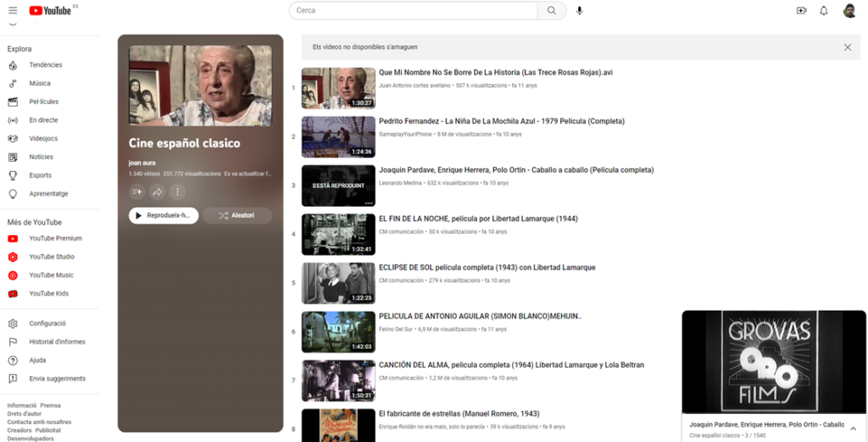Open playlist three-dot options menu
Screen dimensions: 868x442
point(177,192)
